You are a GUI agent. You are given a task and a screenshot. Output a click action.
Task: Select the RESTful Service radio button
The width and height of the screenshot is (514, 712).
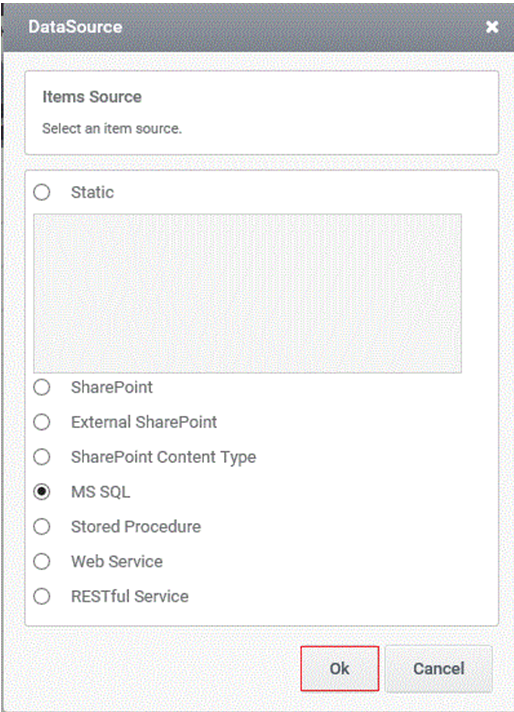pyautogui.click(x=42, y=596)
